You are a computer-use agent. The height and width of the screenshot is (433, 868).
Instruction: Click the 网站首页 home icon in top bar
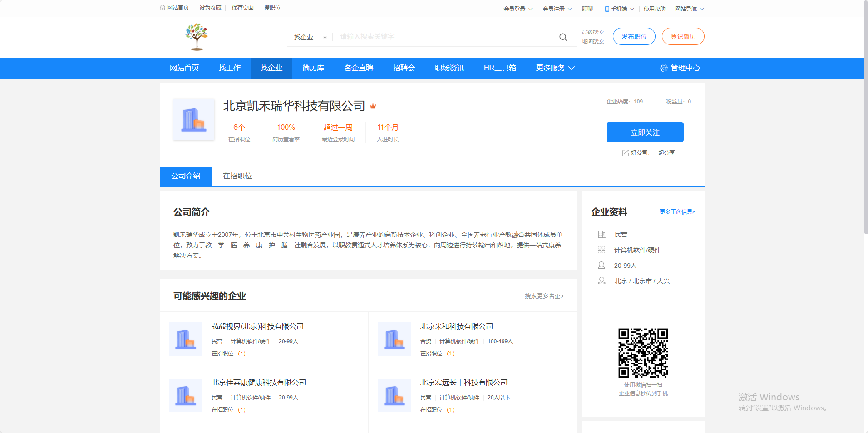tap(163, 7)
